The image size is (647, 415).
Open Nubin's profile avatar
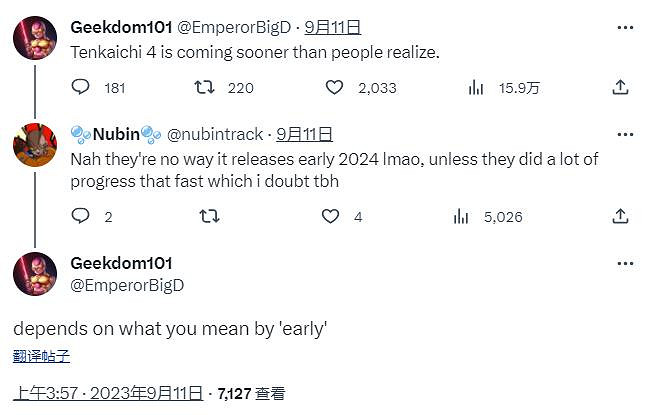coord(35,145)
